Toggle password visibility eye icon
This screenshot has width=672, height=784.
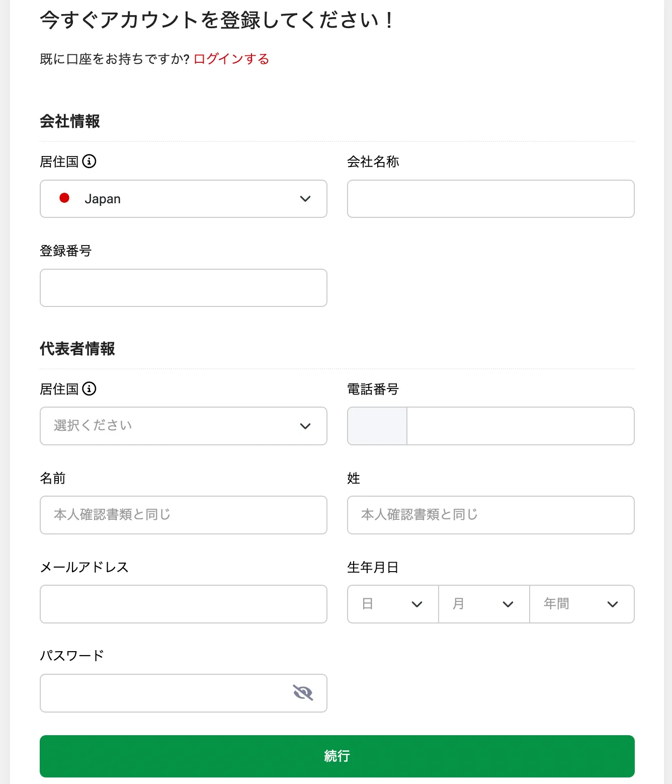303,693
